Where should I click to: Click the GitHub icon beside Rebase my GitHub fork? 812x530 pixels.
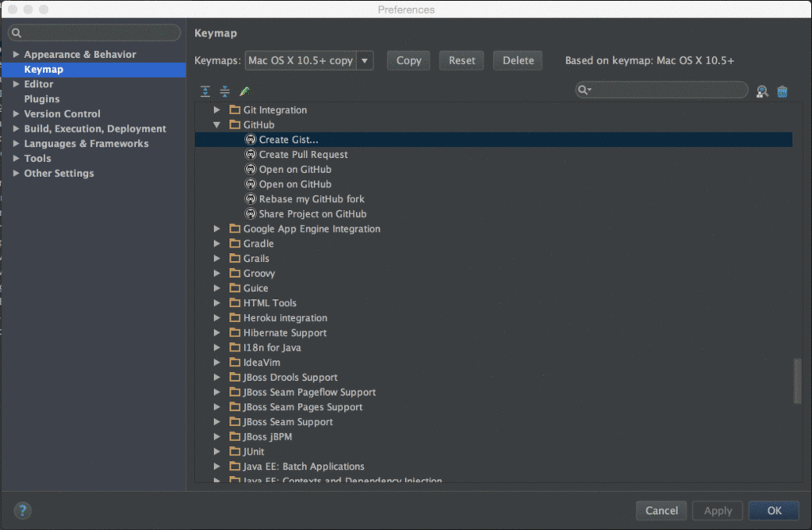click(x=251, y=199)
